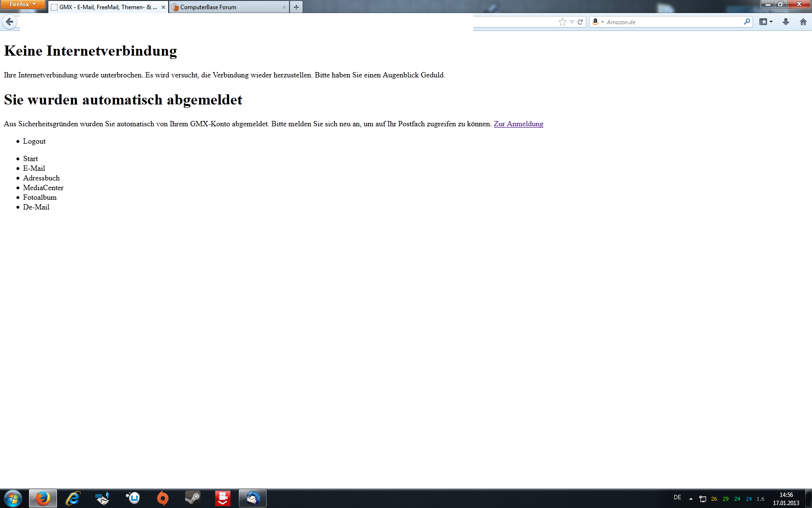812x508 pixels.
Task: Click the yellow 26 temperature tray value
Action: [714, 499]
